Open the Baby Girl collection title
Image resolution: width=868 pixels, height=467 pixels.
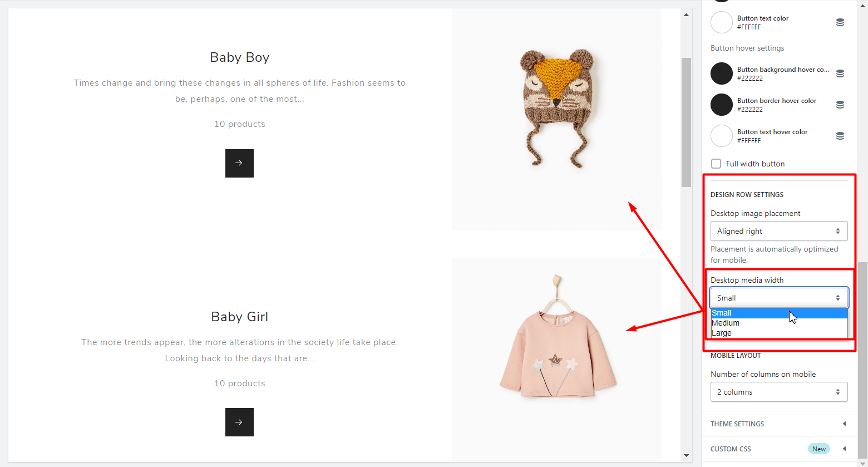pyautogui.click(x=239, y=317)
